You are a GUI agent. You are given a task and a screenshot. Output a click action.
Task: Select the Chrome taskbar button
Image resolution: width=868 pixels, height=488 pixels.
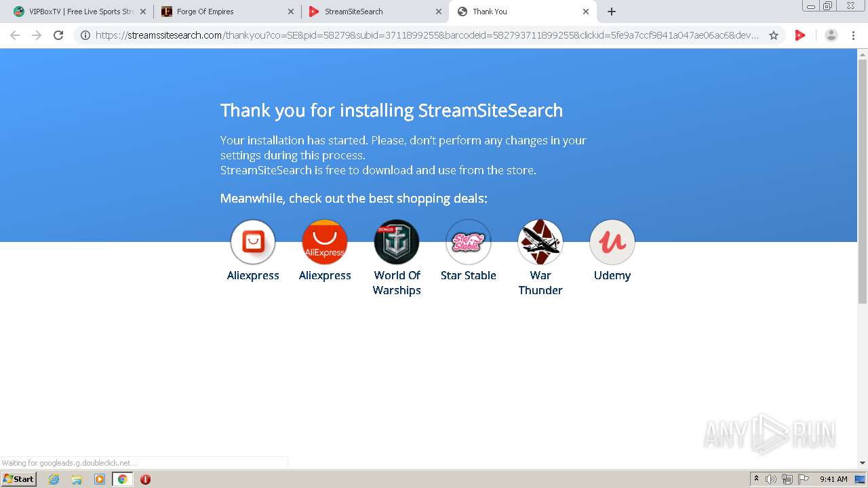coord(122,479)
